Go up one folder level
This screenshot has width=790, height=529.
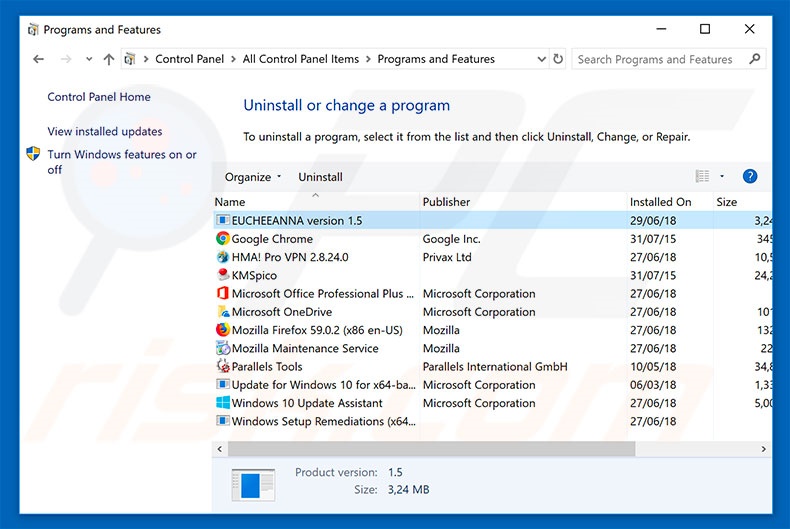point(109,59)
